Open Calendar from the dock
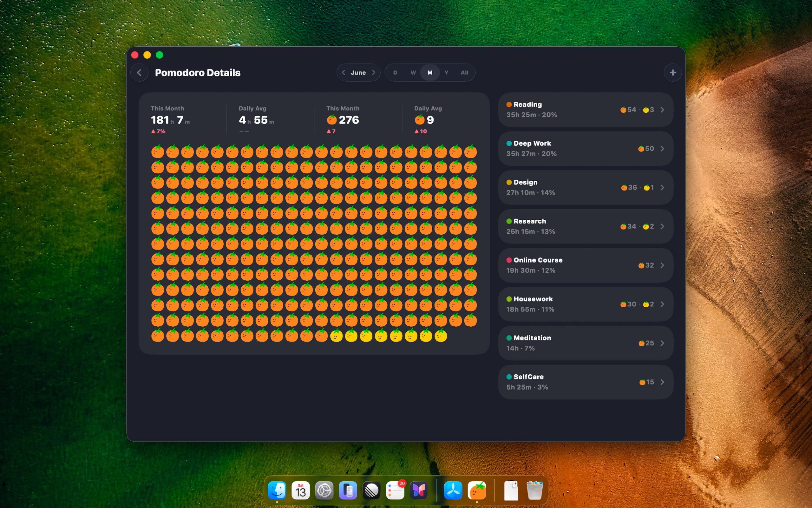 [301, 491]
